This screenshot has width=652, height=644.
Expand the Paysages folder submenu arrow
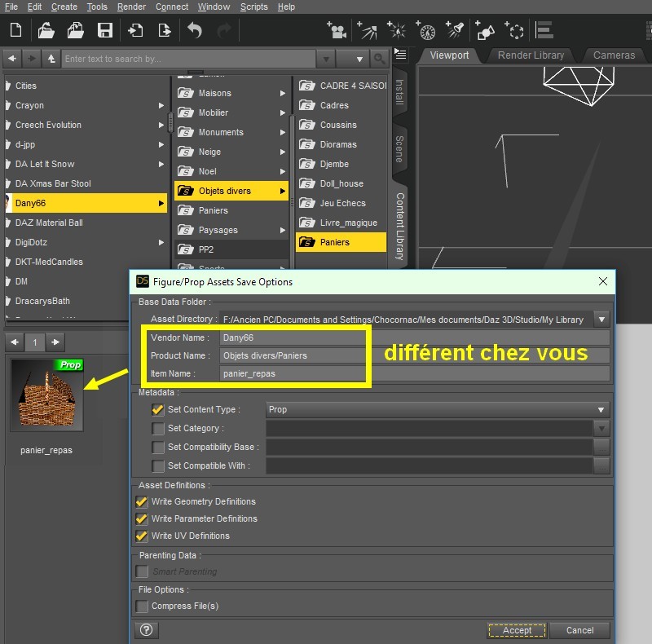pos(283,230)
